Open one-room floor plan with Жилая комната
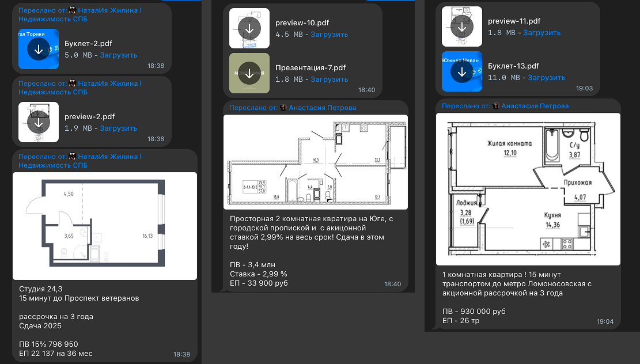Image resolution: width=640 pixels, height=364 pixels. [x=528, y=189]
